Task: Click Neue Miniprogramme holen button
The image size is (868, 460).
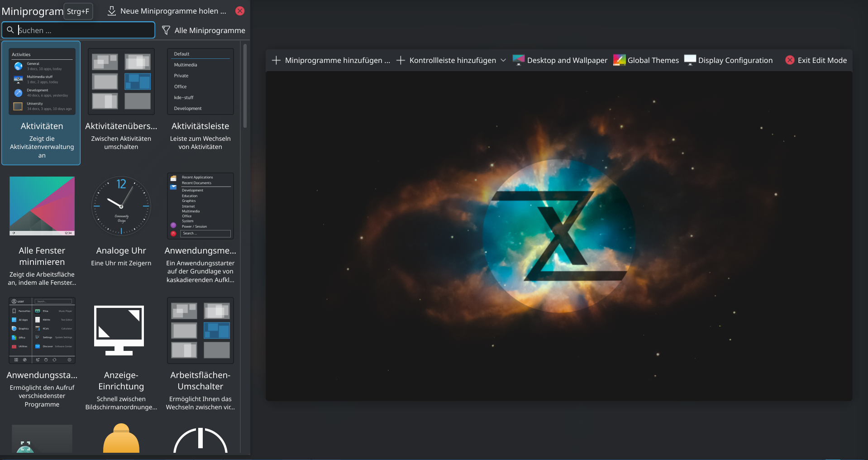Action: tap(167, 11)
